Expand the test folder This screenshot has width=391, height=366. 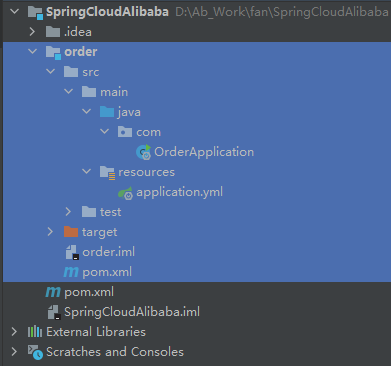pos(68,212)
